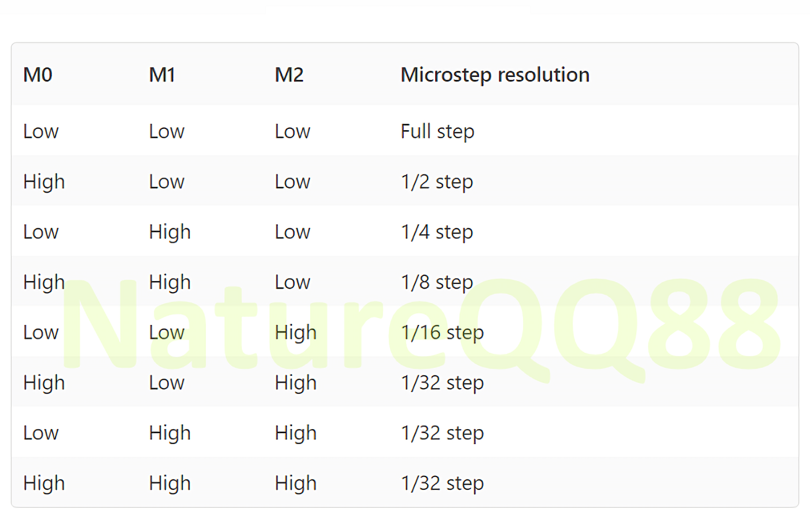
Task: Click the first 1/32 step cell
Action: (442, 383)
